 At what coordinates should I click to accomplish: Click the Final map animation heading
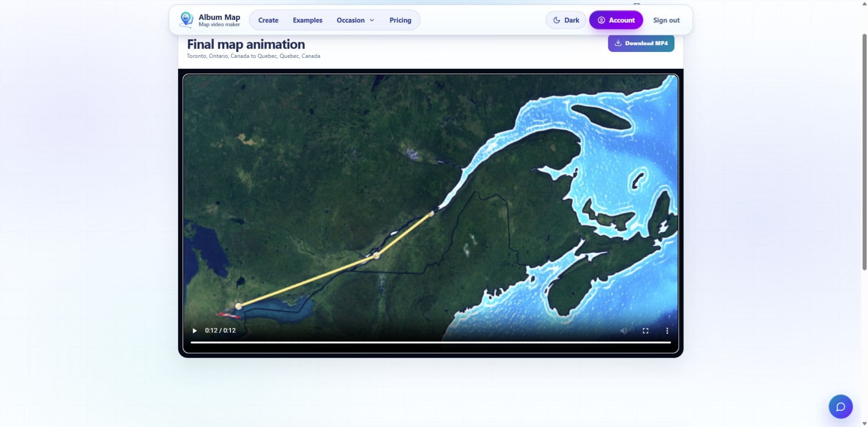(246, 44)
